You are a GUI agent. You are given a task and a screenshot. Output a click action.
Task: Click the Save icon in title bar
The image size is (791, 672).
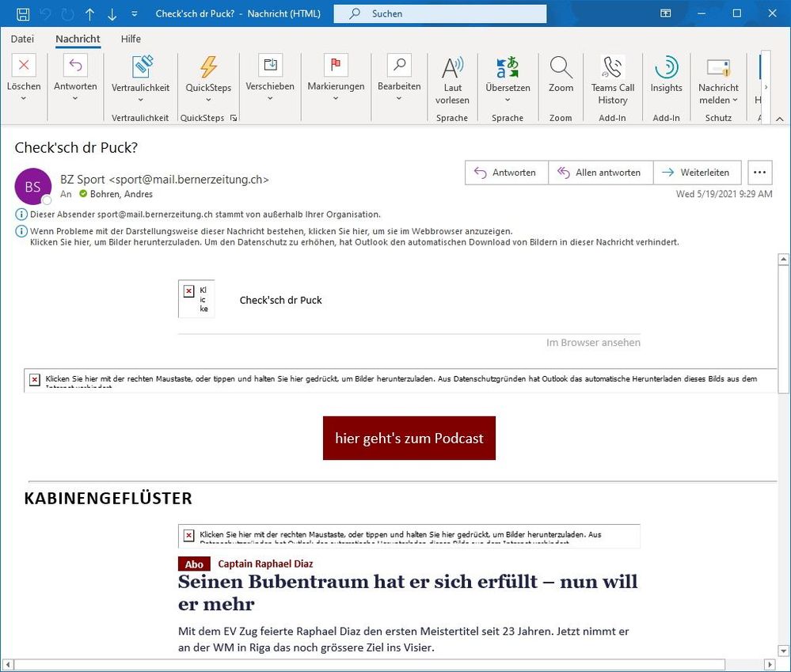point(23,13)
